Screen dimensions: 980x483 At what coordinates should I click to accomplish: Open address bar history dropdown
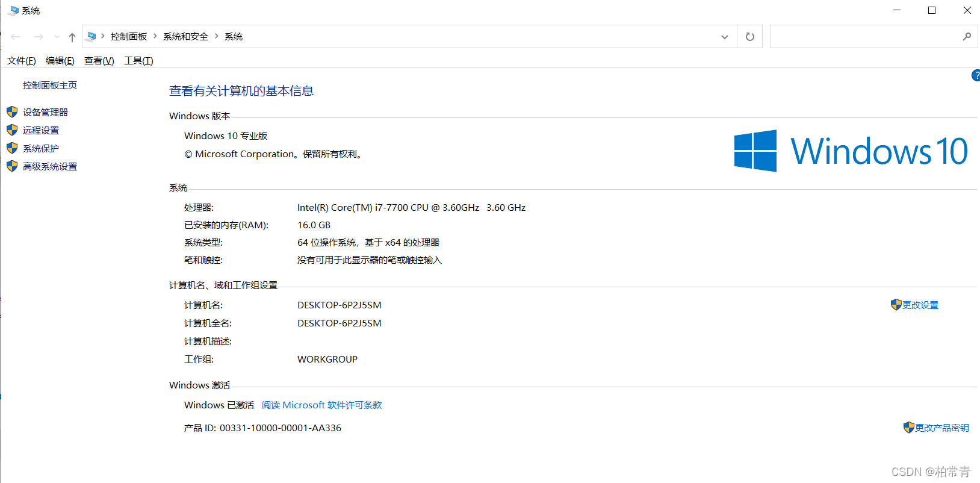pos(725,37)
